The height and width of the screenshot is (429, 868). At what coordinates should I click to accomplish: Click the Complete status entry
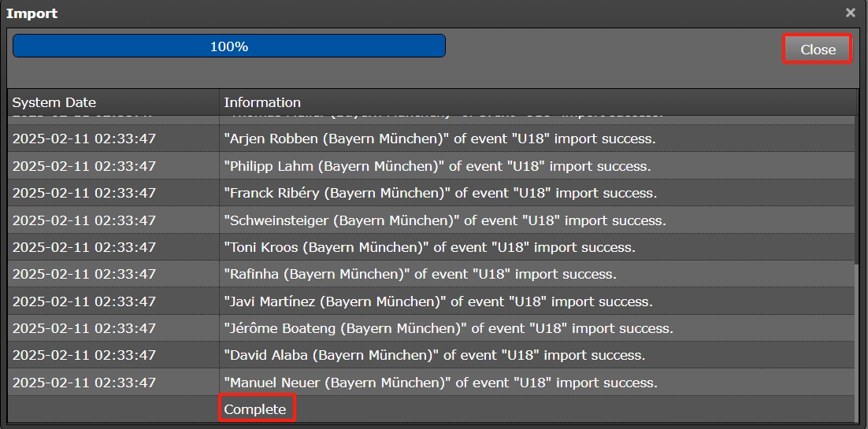(255, 409)
